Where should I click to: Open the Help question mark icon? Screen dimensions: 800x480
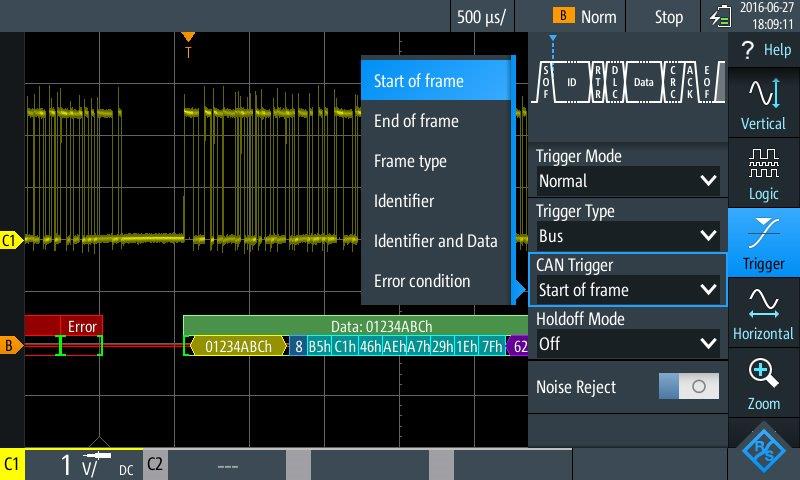pyautogui.click(x=763, y=49)
